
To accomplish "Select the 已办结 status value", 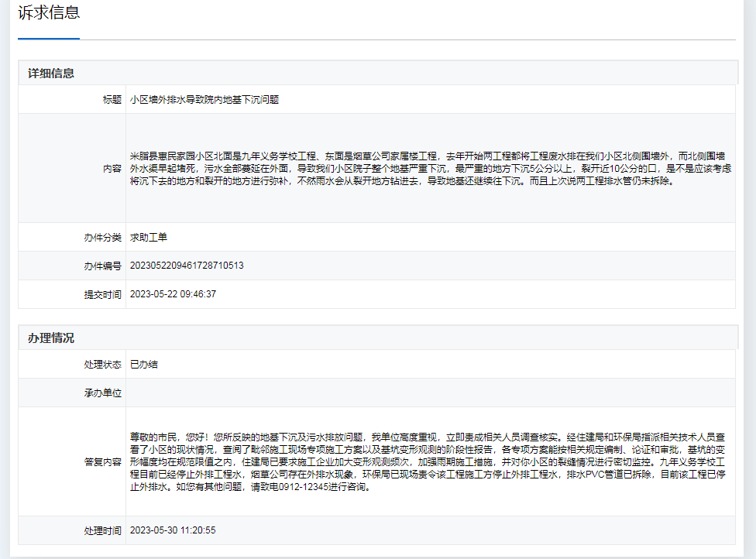I will click(x=144, y=365).
